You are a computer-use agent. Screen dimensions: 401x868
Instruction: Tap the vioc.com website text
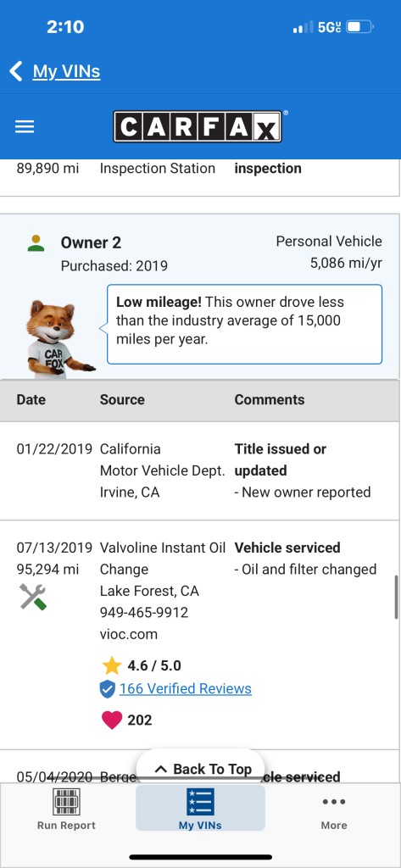129,634
